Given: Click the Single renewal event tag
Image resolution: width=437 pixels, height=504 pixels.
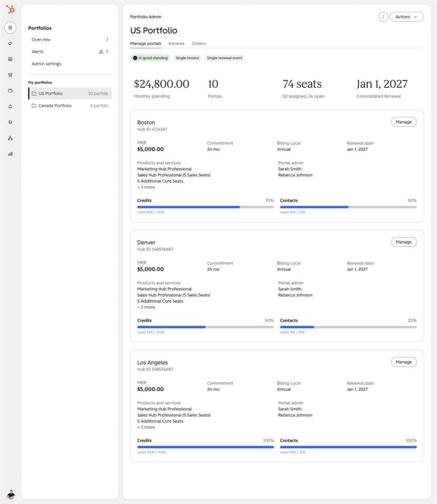Looking at the screenshot, I should tap(225, 58).
